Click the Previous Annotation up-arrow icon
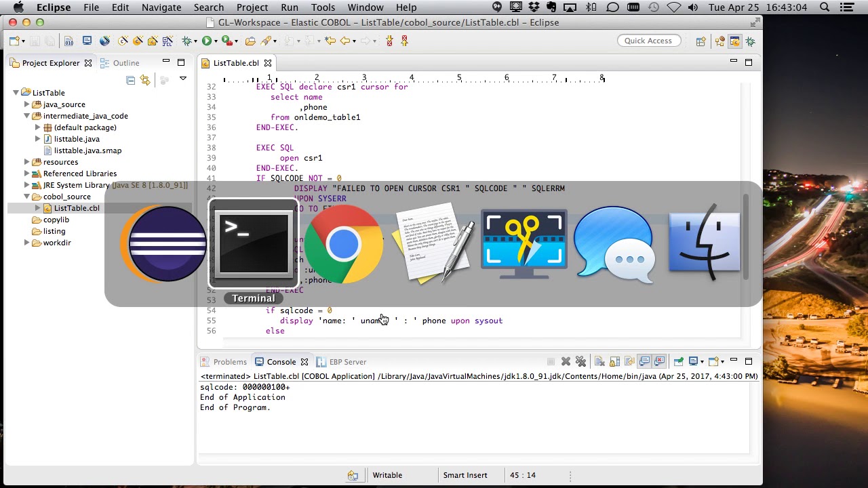Image resolution: width=868 pixels, height=488 pixels. point(404,41)
